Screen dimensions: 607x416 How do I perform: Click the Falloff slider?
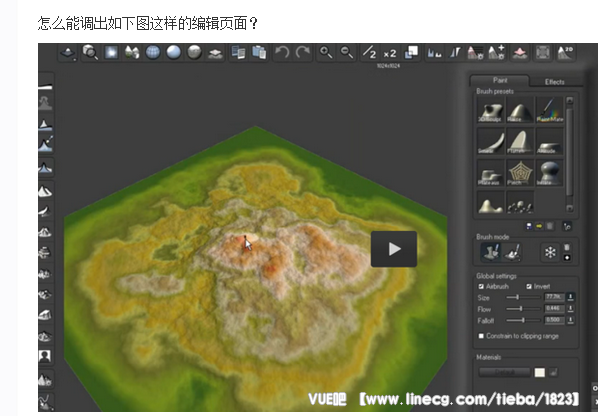click(523, 320)
